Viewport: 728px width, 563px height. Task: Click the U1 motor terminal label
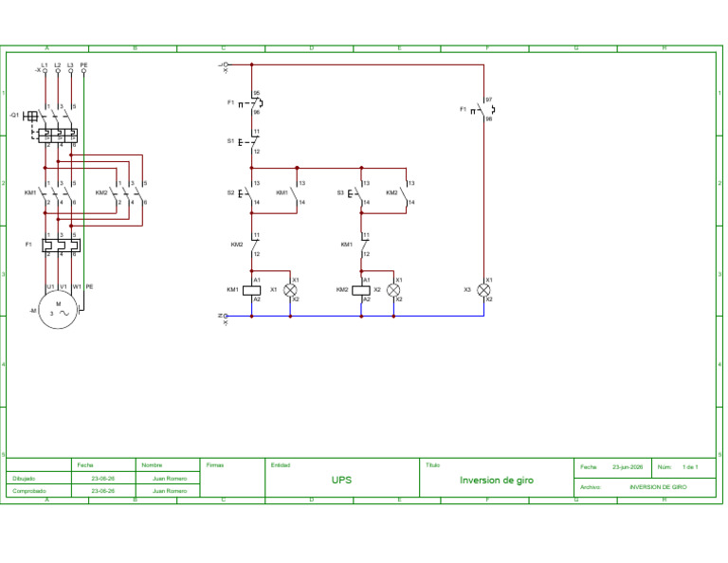point(50,287)
